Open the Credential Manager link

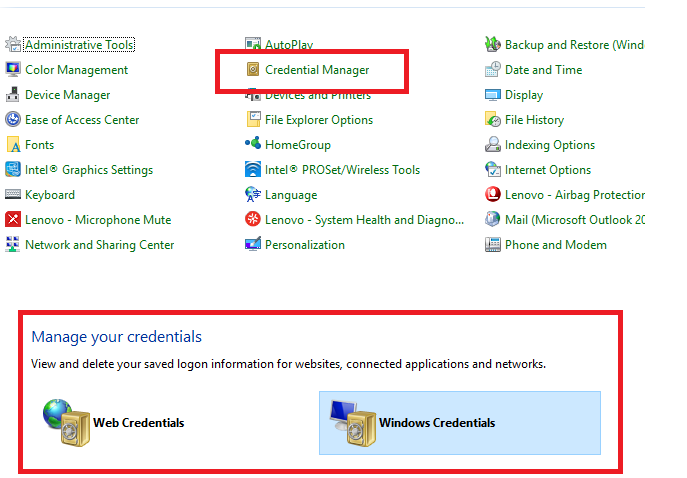point(317,70)
